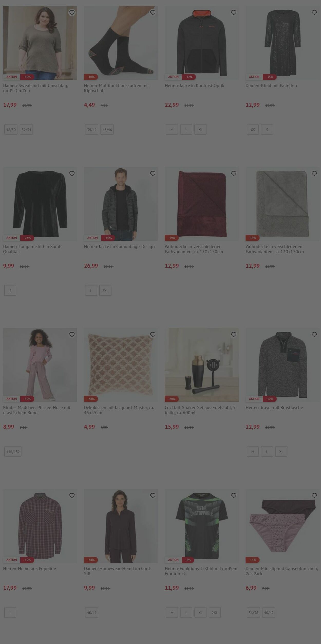Screen dimensions: 321x644
Task: Choose size 146/152 for Plissee-Hose
Action: pos(13,451)
